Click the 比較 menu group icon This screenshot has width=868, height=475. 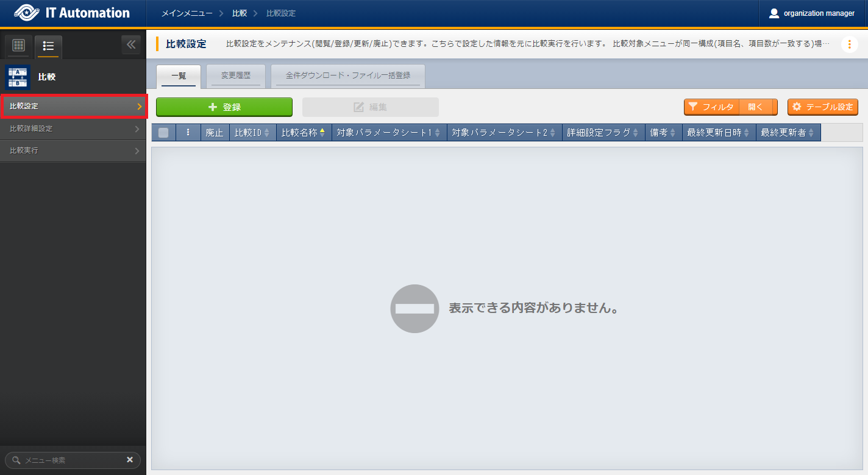coord(18,77)
